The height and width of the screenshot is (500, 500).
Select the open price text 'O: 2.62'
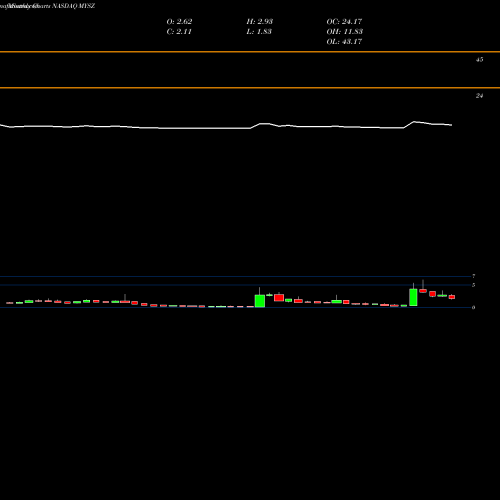click(179, 22)
